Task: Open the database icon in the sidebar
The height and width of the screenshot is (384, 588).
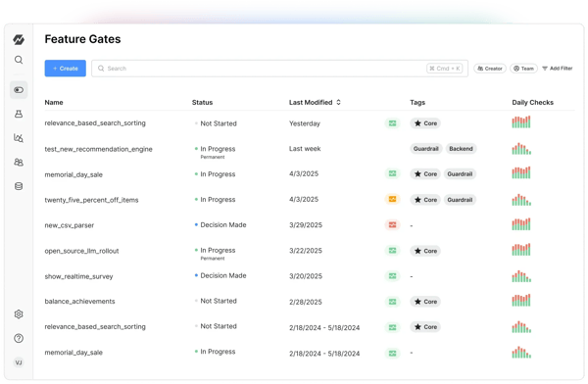Action: [19, 186]
